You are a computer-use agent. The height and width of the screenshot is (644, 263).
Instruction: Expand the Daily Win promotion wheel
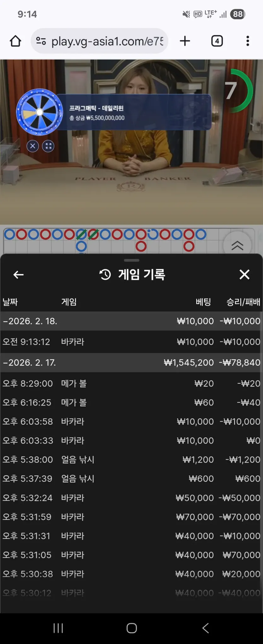click(x=48, y=146)
